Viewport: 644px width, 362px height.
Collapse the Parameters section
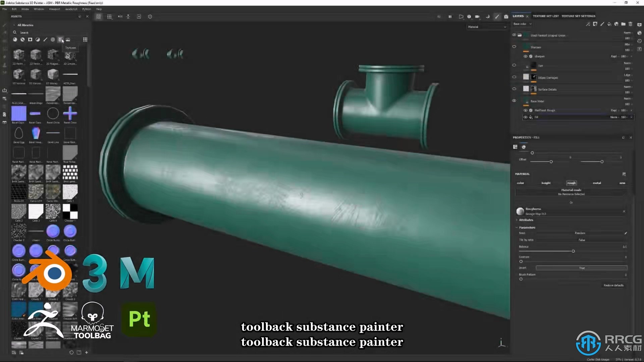[517, 228]
